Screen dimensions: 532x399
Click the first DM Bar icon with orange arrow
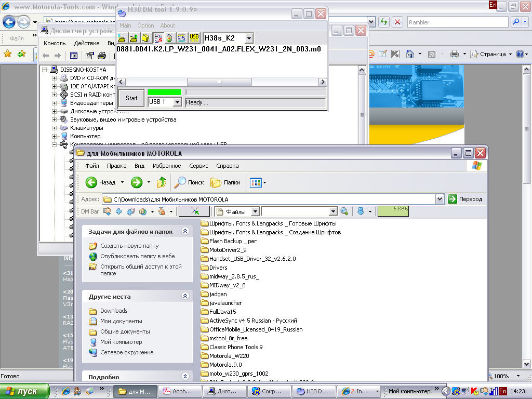[107, 211]
